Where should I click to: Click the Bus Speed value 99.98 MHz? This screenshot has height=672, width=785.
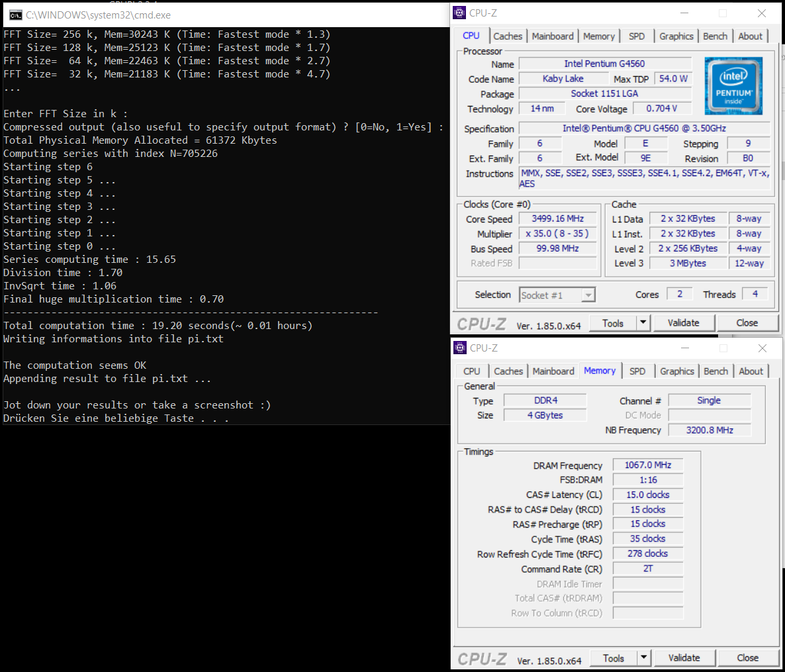pyautogui.click(x=558, y=248)
